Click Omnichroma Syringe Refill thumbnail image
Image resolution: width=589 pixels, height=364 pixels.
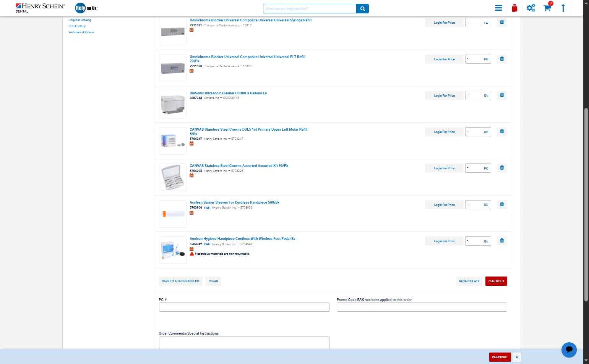click(x=173, y=32)
